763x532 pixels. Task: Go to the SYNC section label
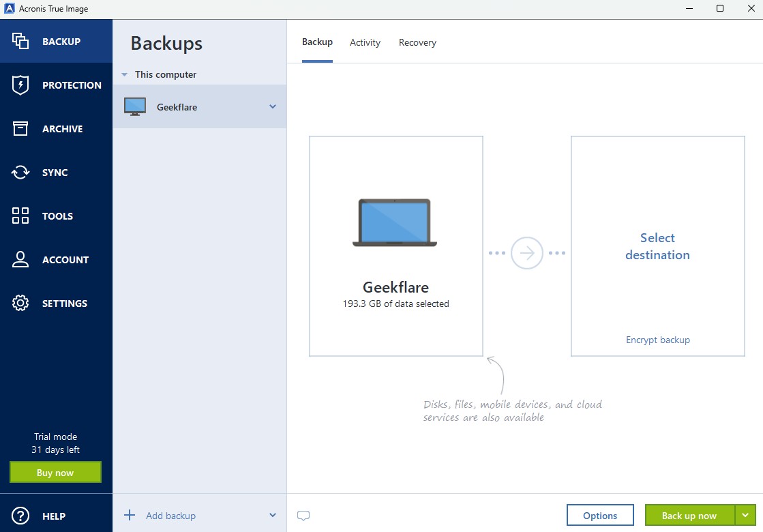pyautogui.click(x=55, y=173)
